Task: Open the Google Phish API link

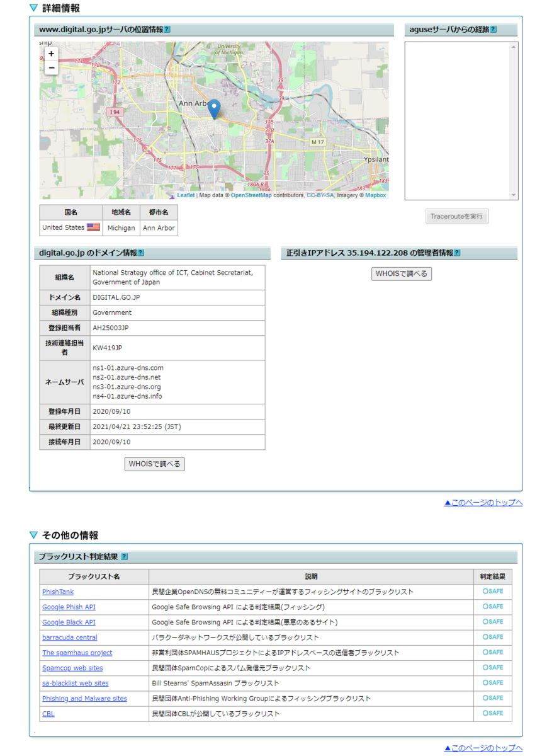Action: [69, 607]
